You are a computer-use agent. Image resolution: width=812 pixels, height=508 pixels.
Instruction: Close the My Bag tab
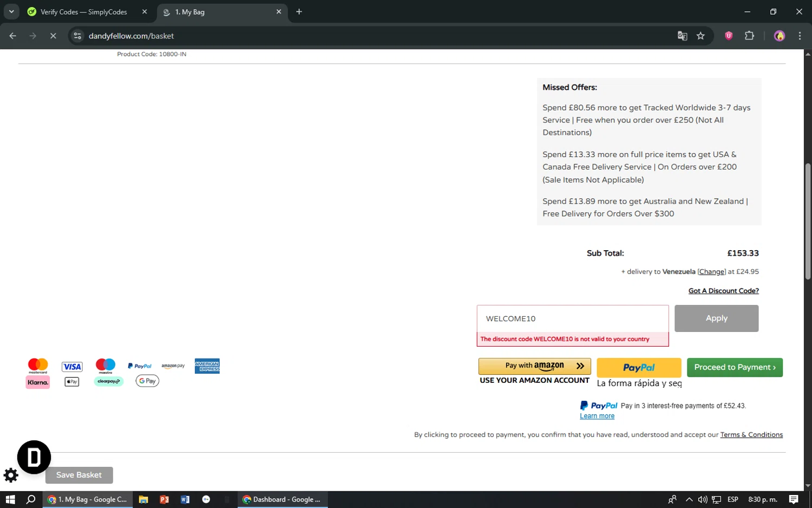point(279,11)
